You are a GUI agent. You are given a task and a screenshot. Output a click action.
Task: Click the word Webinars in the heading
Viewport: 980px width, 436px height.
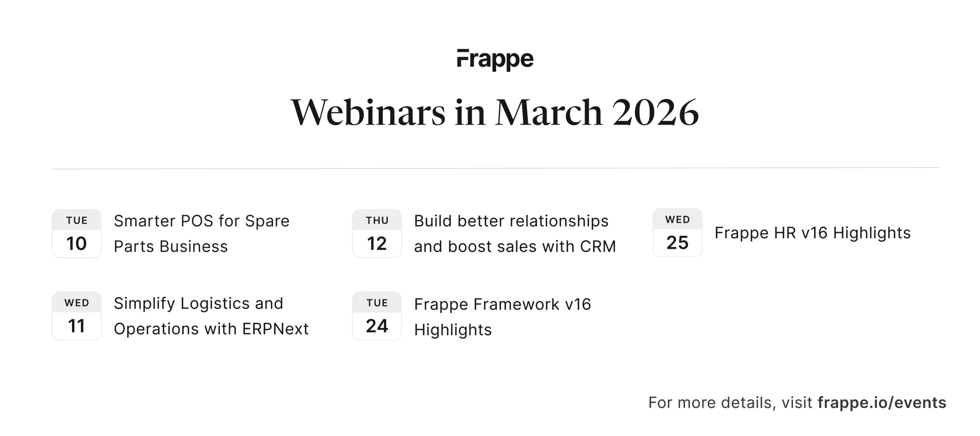coord(368,112)
